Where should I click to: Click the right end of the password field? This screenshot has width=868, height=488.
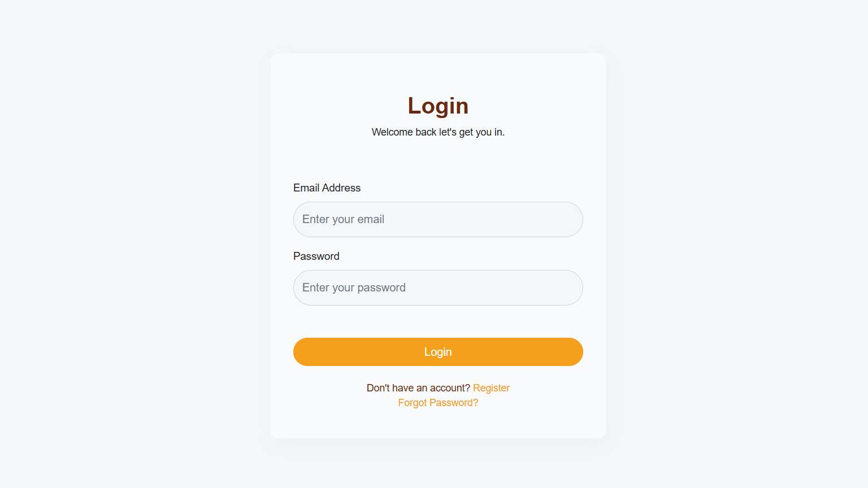(x=568, y=287)
